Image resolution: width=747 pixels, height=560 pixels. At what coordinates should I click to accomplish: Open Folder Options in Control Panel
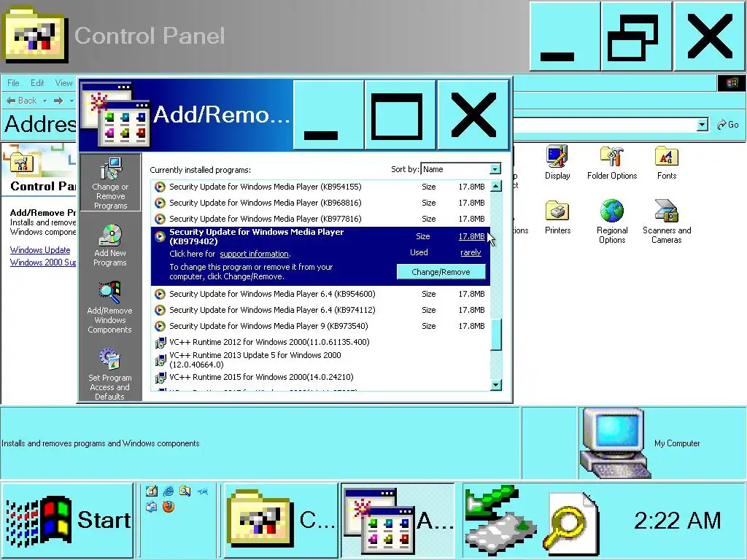612,163
